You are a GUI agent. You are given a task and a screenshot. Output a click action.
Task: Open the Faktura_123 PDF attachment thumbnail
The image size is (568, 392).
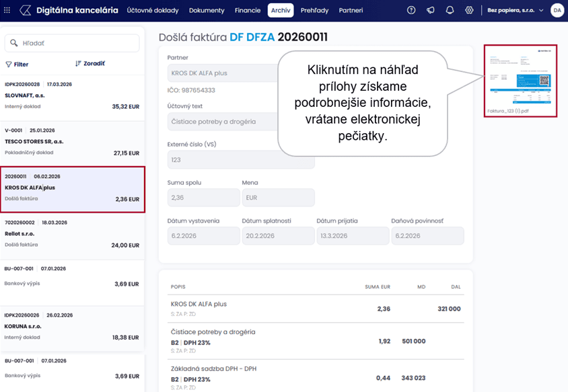(520, 76)
